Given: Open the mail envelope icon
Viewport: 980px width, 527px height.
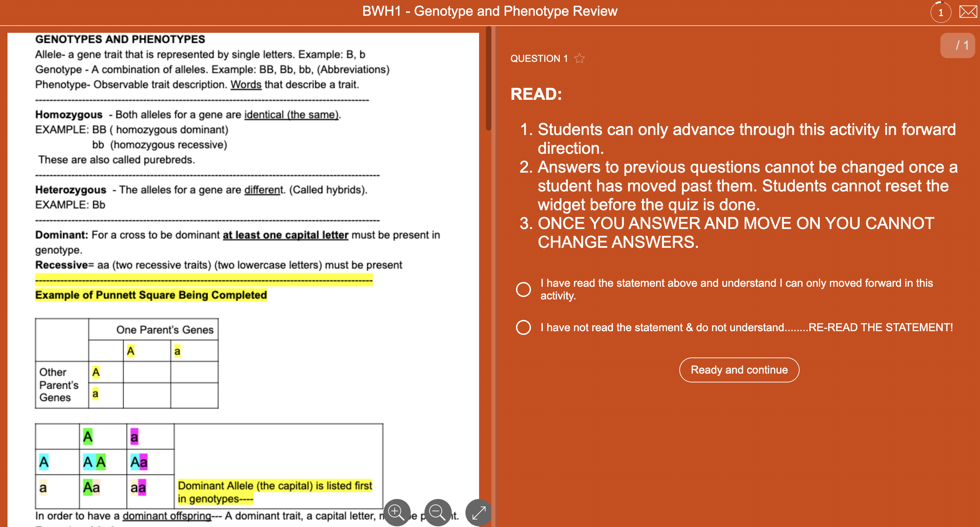Looking at the screenshot, I should 968,12.
